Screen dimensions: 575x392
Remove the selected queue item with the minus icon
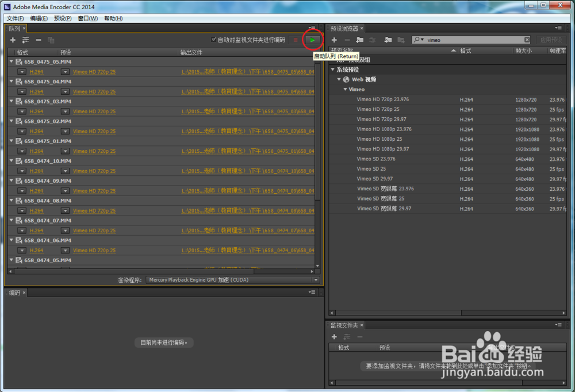pyautogui.click(x=39, y=40)
